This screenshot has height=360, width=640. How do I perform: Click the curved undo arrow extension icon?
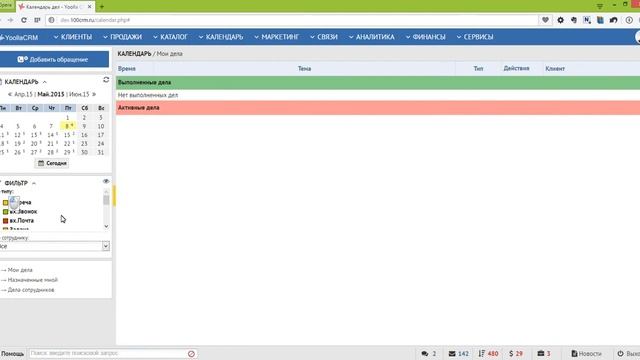pos(613,20)
